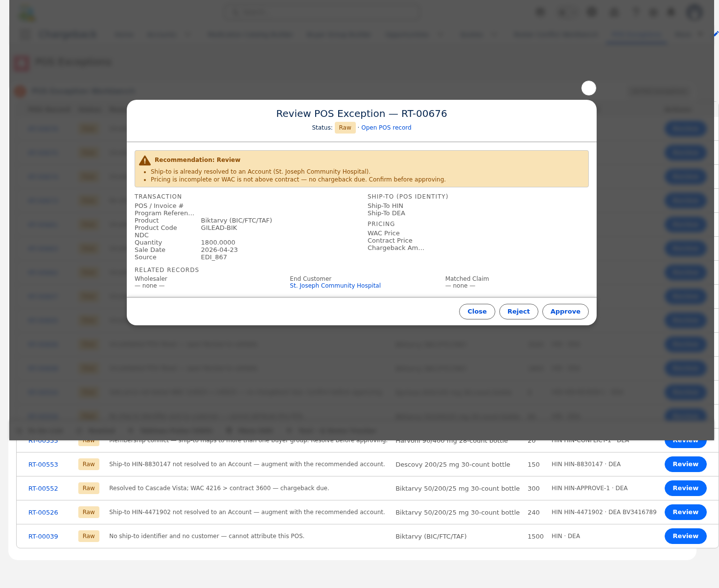The image size is (719, 588).
Task: Click the truncated 'Chargeback Am…' label
Action: pos(396,248)
